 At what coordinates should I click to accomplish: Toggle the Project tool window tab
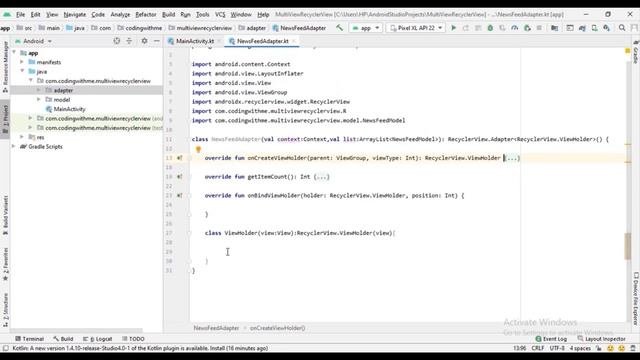(x=5, y=119)
